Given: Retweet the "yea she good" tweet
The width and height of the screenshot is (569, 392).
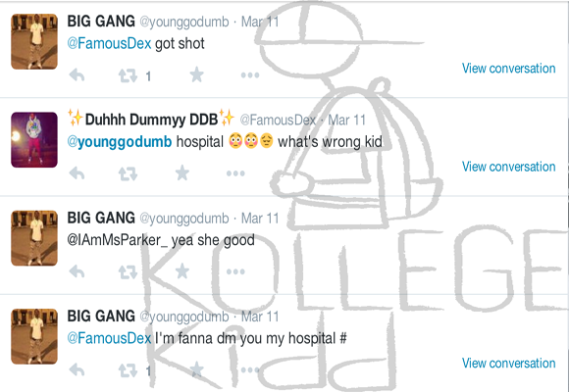Looking at the screenshot, I should [128, 272].
